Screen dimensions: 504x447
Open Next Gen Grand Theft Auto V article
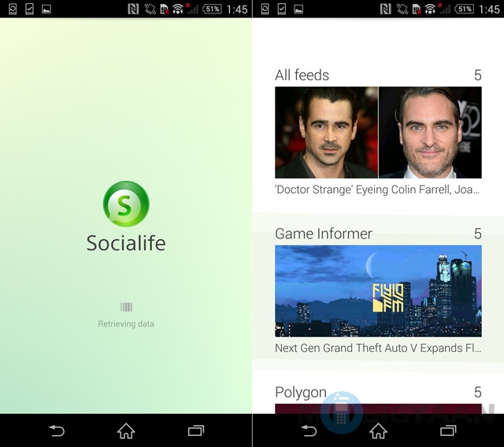point(378,348)
